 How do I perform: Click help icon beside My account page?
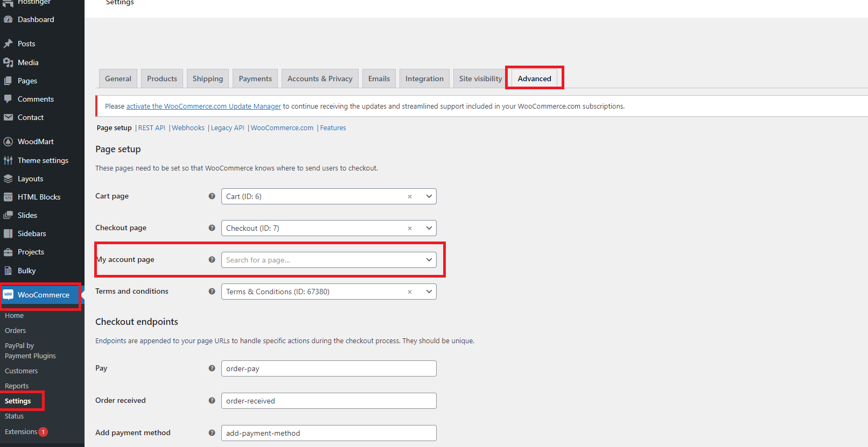212,260
